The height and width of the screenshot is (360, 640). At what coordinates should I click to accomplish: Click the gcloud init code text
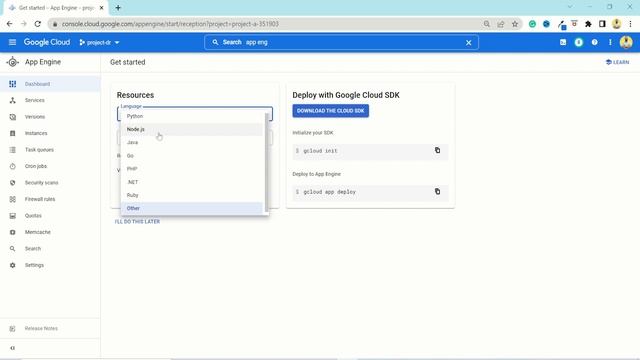tap(320, 151)
